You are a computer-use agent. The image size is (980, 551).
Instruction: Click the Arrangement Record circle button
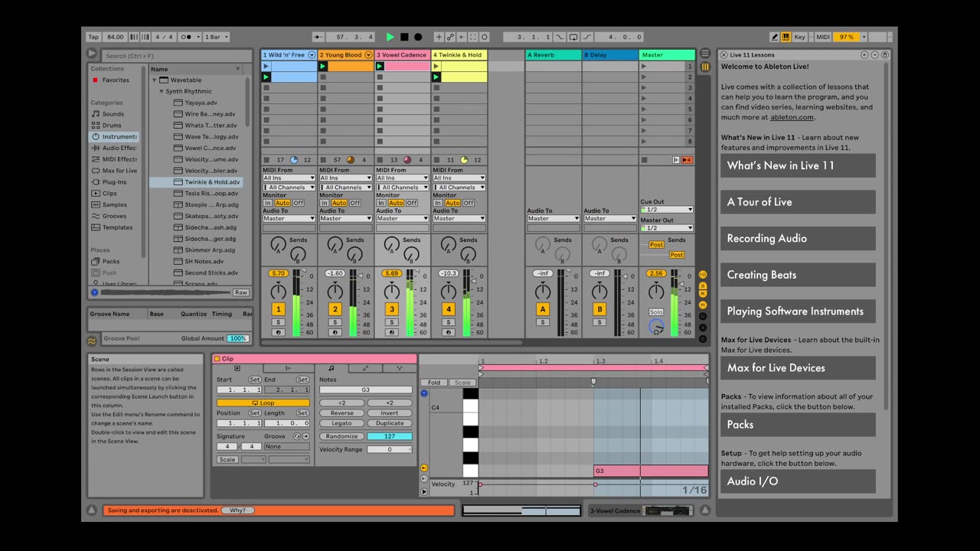click(x=418, y=37)
